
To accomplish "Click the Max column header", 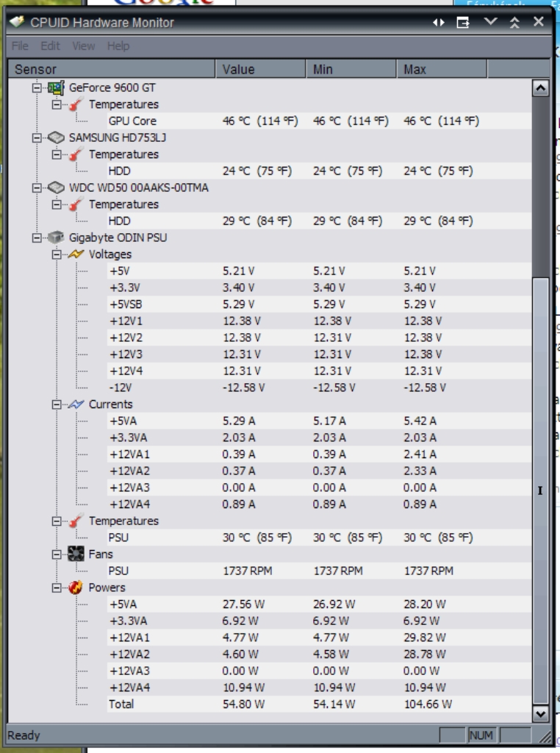I will [x=442, y=69].
